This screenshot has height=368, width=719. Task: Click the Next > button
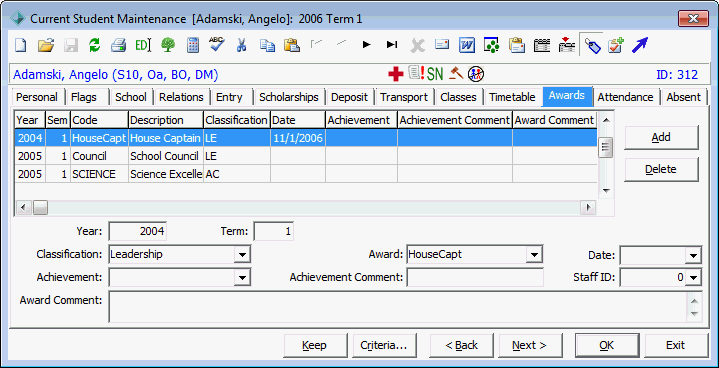coord(530,346)
